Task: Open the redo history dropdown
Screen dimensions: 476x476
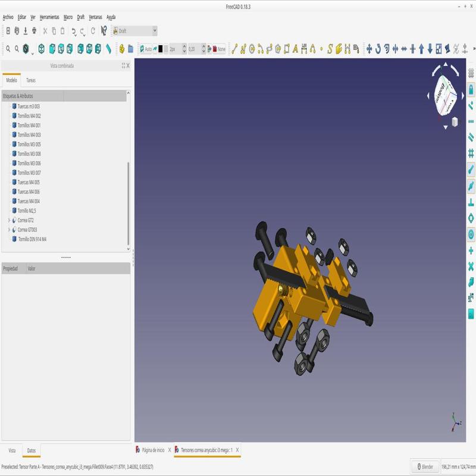Action: tap(84, 35)
